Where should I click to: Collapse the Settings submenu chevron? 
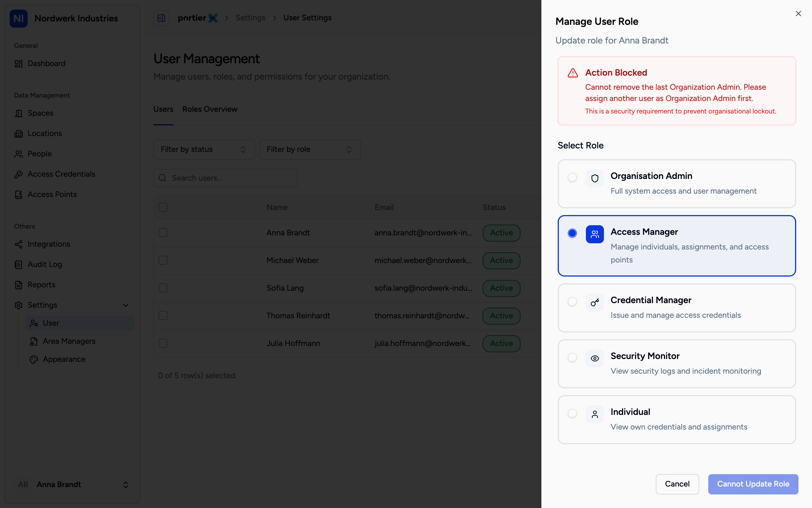(x=126, y=305)
